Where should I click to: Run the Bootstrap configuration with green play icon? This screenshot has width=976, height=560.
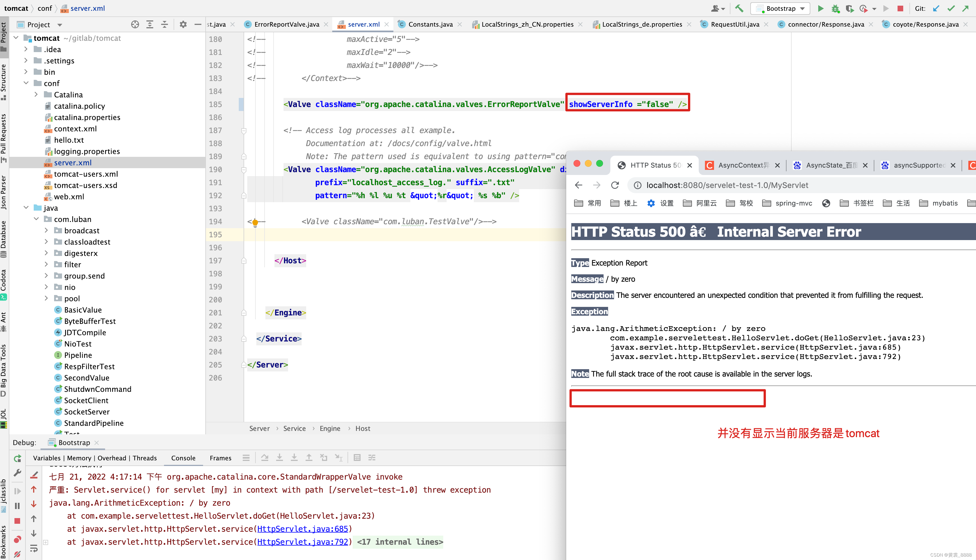(820, 8)
